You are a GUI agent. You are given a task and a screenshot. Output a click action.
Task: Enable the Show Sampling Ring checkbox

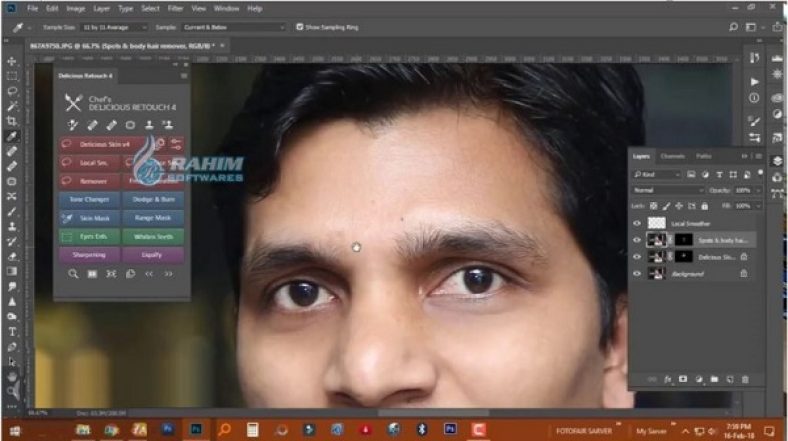299,26
